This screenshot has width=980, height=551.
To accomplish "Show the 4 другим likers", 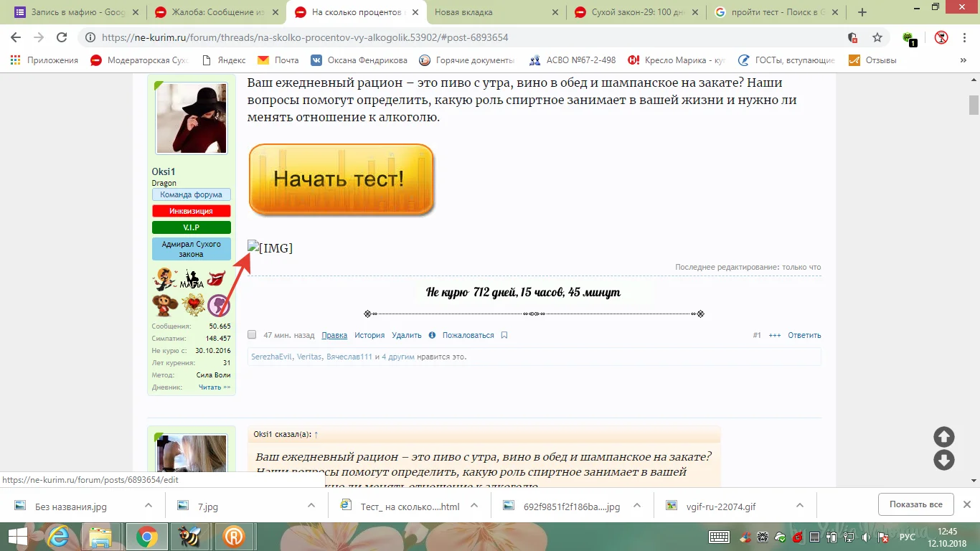I will point(398,357).
